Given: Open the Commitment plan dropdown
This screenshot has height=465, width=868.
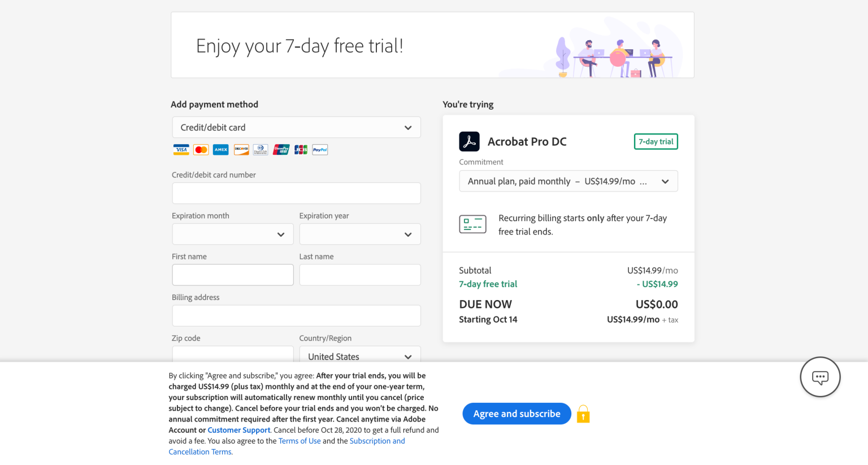Looking at the screenshot, I should click(568, 181).
